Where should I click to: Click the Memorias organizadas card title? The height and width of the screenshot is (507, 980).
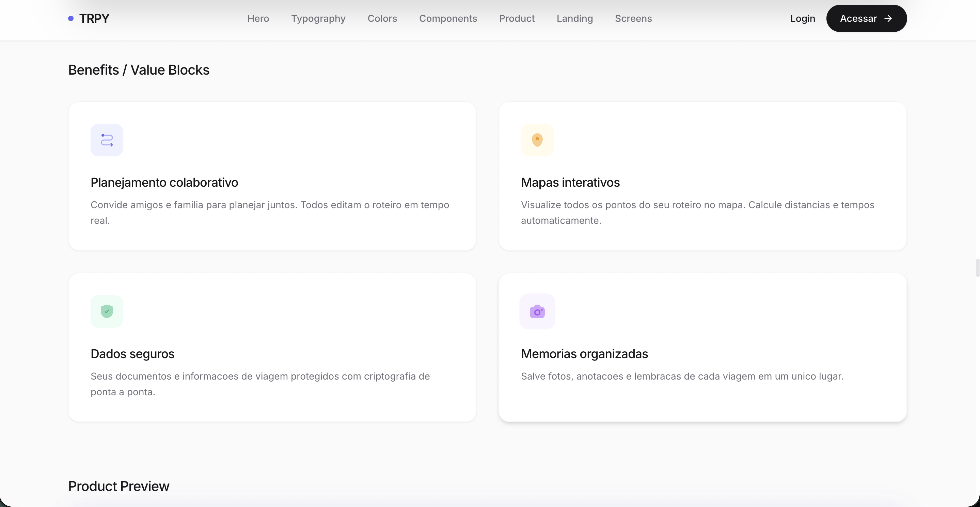pos(584,354)
